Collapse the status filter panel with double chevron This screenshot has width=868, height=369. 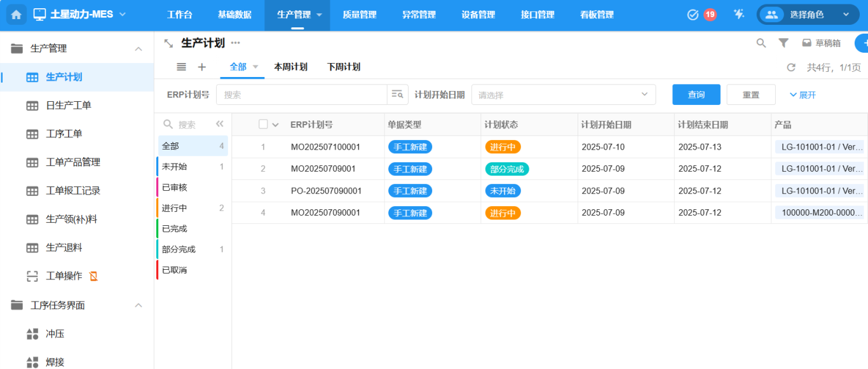click(220, 125)
